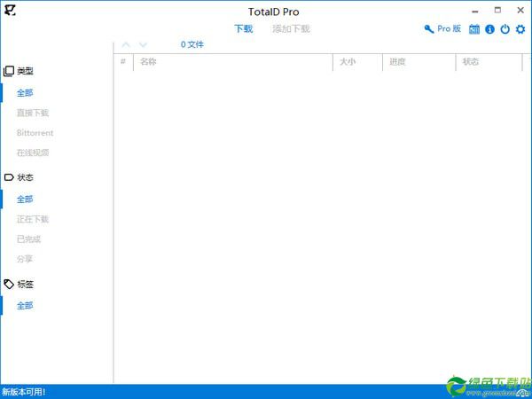Select 全部 under 标签
Viewport: 532px width, 399px height.
tap(25, 305)
